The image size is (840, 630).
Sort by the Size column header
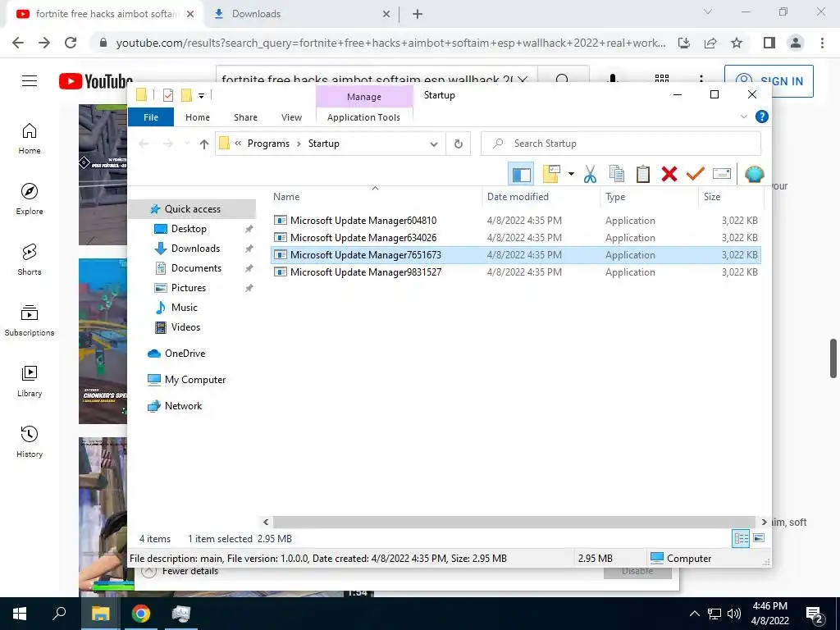tap(712, 197)
